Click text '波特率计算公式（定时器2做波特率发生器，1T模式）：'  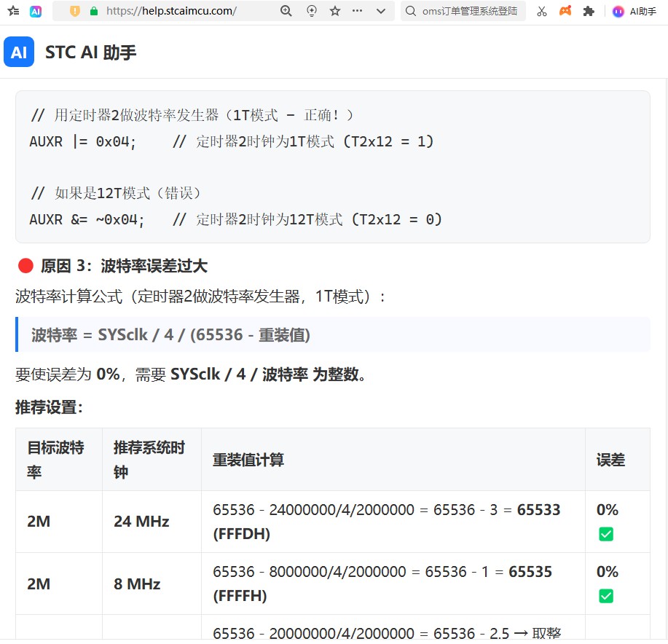(x=200, y=297)
